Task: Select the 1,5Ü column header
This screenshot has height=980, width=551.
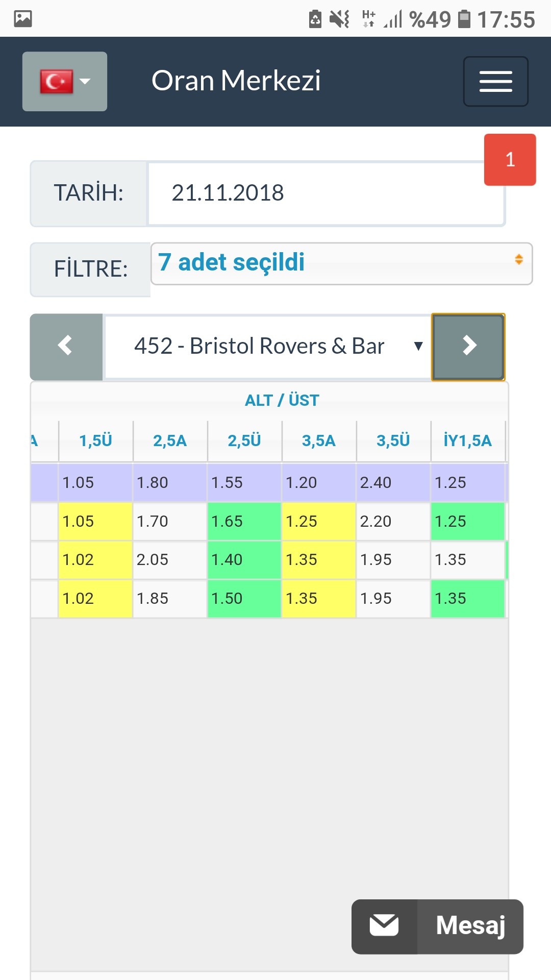Action: coord(95,440)
